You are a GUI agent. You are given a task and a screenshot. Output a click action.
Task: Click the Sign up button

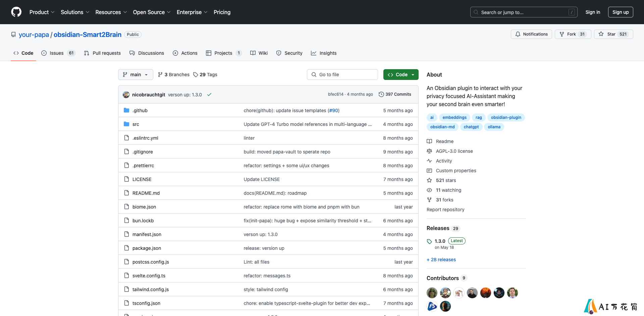pos(621,12)
